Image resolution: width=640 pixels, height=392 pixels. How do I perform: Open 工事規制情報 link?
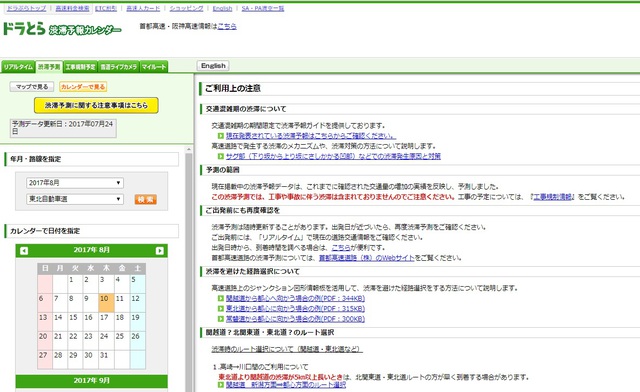tap(553, 197)
